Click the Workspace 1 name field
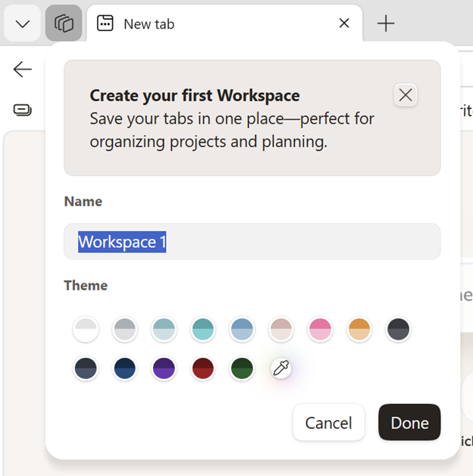Screen dimensions: 473x476 point(252,242)
